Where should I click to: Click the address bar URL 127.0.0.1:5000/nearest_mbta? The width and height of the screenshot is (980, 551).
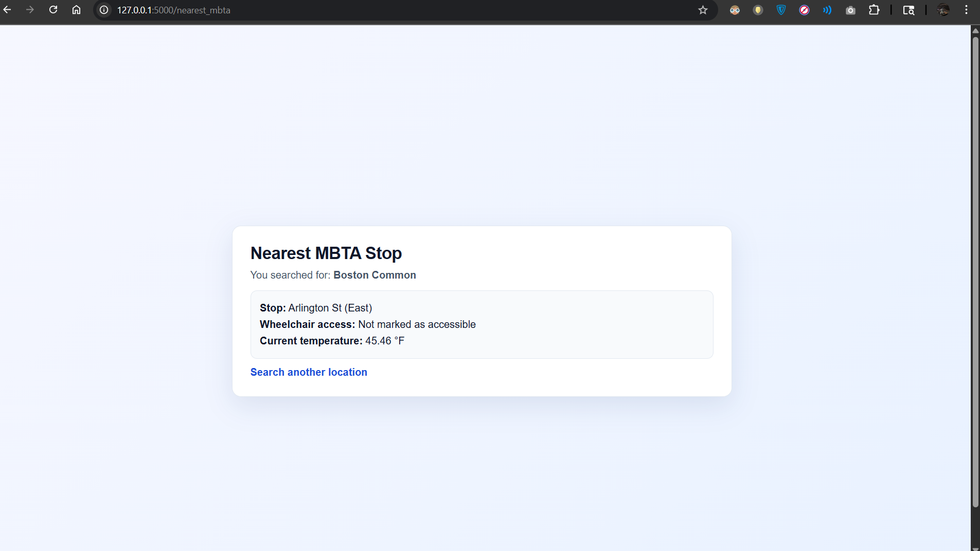(173, 10)
